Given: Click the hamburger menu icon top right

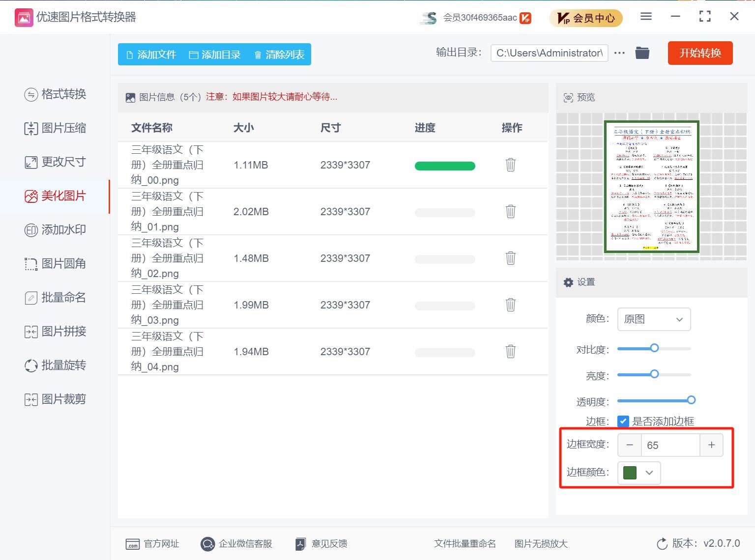Looking at the screenshot, I should 645,16.
